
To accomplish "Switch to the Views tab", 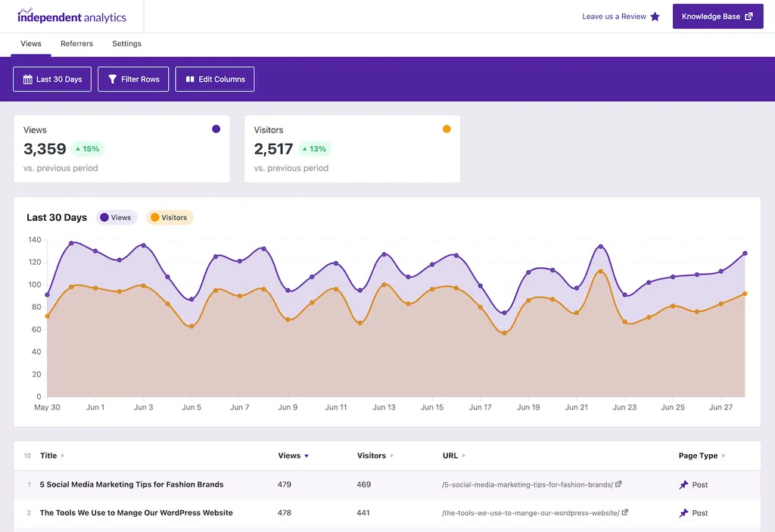I will point(30,43).
